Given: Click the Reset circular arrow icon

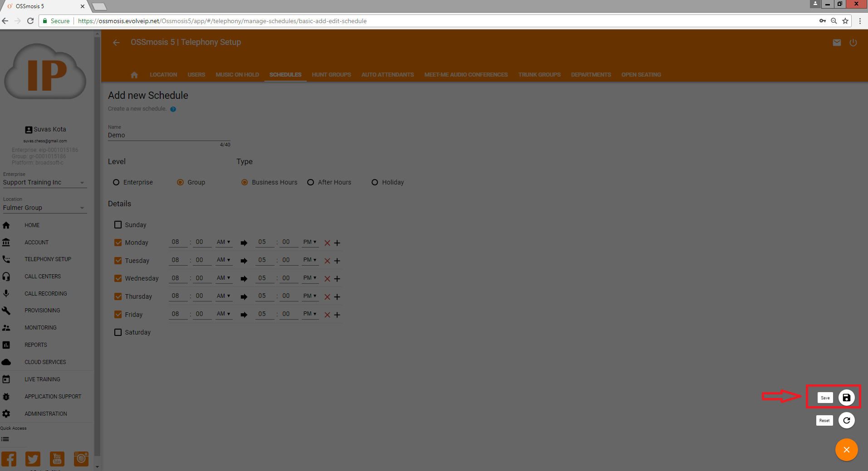Looking at the screenshot, I should 846,420.
